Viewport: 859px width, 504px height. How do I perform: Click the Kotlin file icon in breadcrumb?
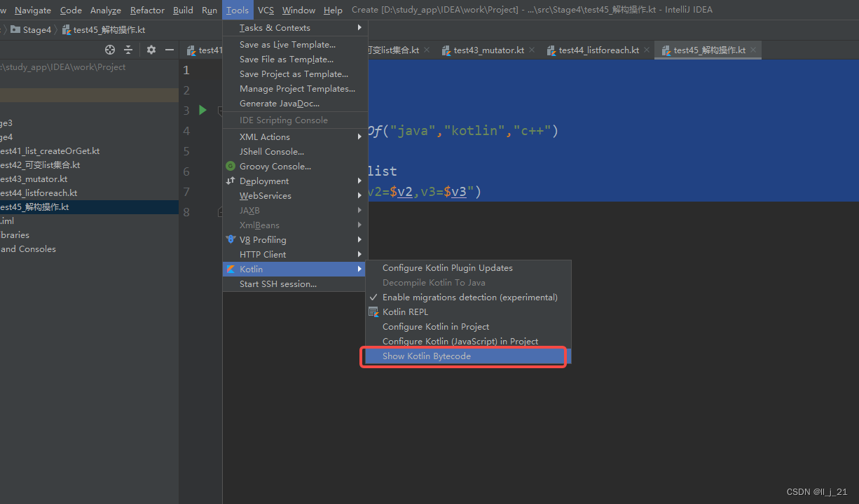coord(67,29)
